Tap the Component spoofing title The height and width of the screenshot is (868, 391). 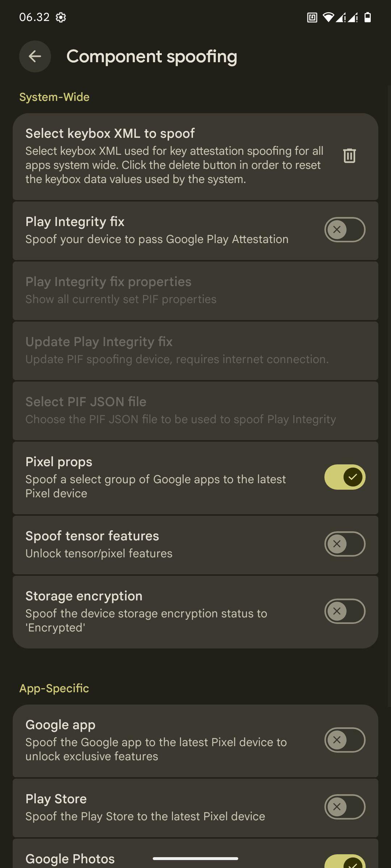pos(152,56)
